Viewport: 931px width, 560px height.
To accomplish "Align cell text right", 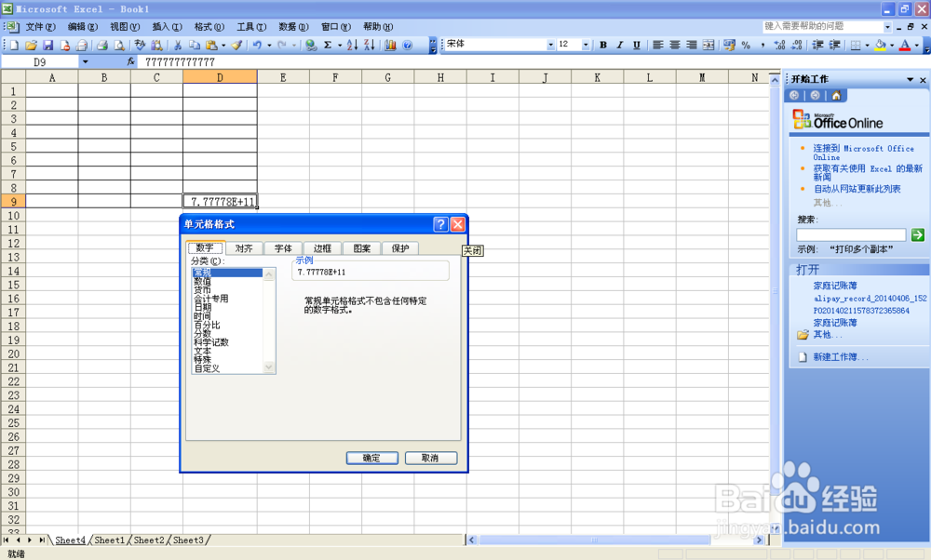I will pyautogui.click(x=691, y=45).
